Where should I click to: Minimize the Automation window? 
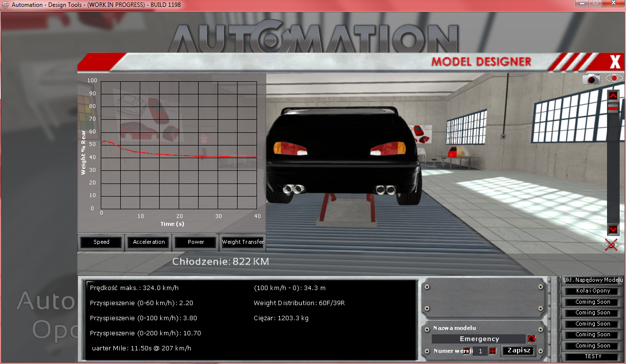(582, 3)
